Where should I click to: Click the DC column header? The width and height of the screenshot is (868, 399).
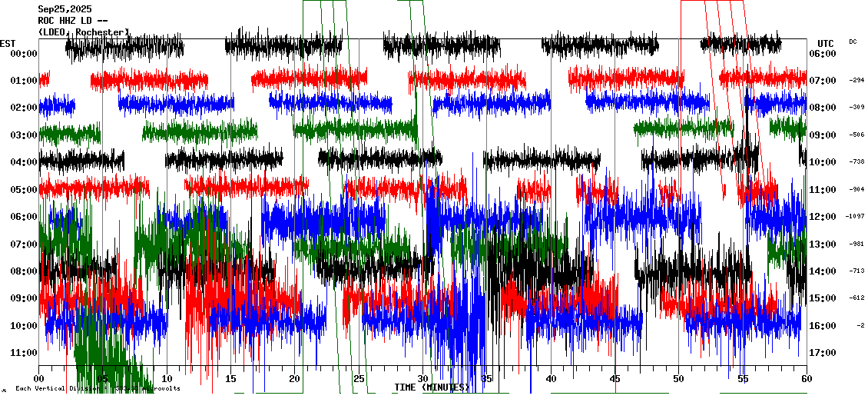point(853,42)
